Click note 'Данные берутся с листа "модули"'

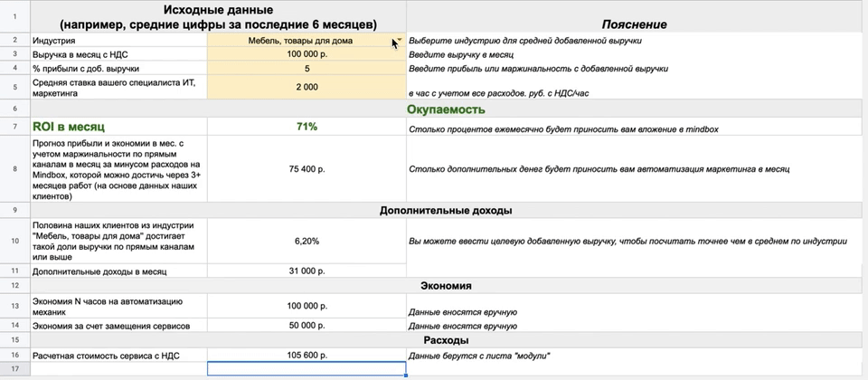coord(479,356)
